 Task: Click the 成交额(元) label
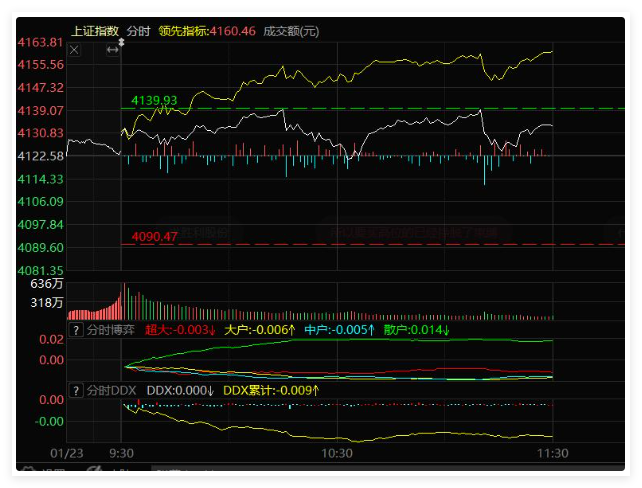click(x=291, y=31)
